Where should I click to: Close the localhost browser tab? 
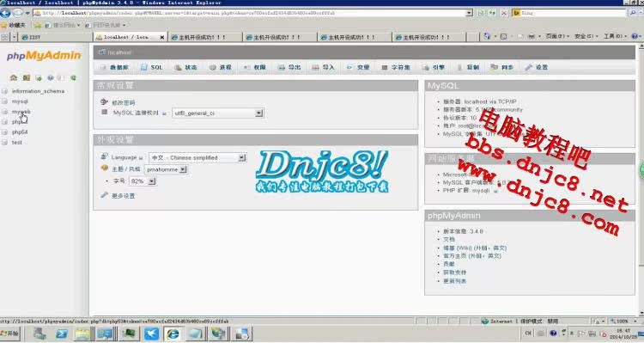click(x=161, y=37)
